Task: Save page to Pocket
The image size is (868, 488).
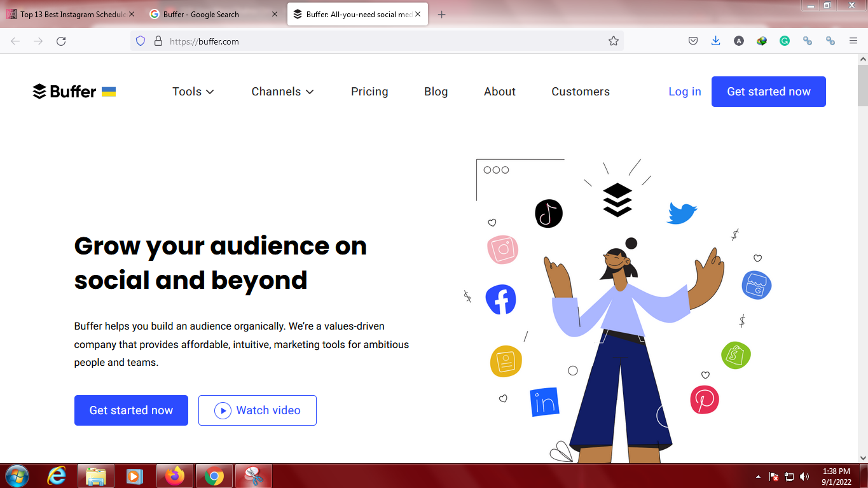Action: (x=693, y=41)
